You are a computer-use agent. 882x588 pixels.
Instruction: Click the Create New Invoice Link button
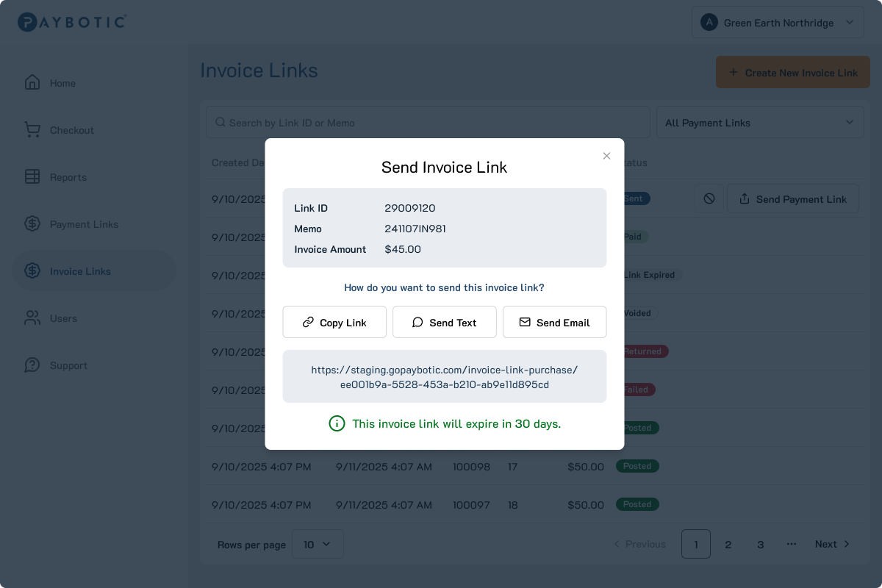point(792,73)
